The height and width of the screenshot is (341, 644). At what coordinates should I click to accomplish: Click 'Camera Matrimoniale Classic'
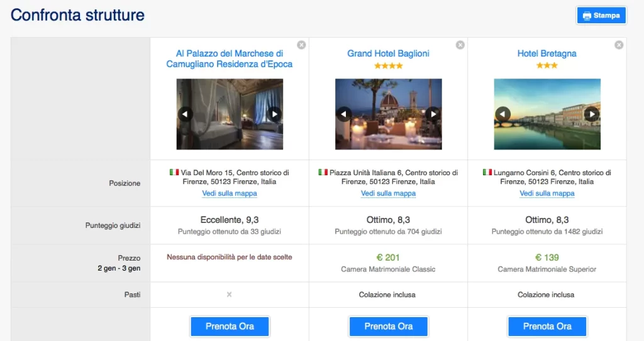click(x=388, y=269)
